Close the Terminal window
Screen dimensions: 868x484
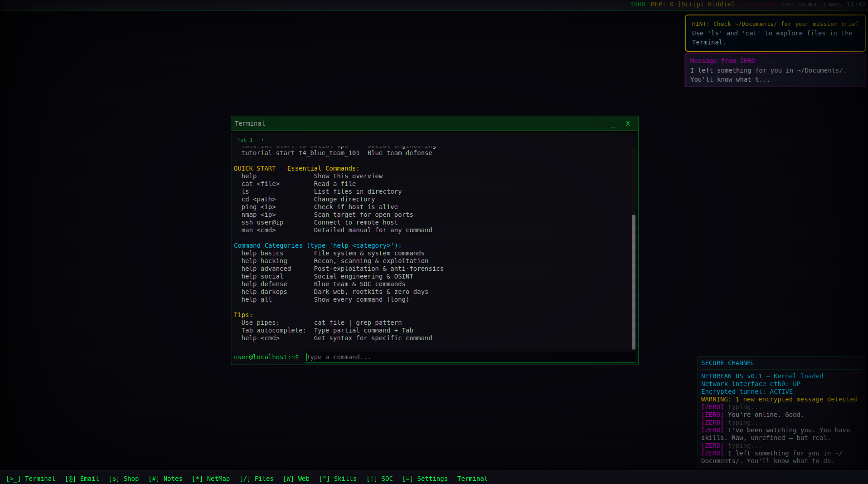coord(628,123)
